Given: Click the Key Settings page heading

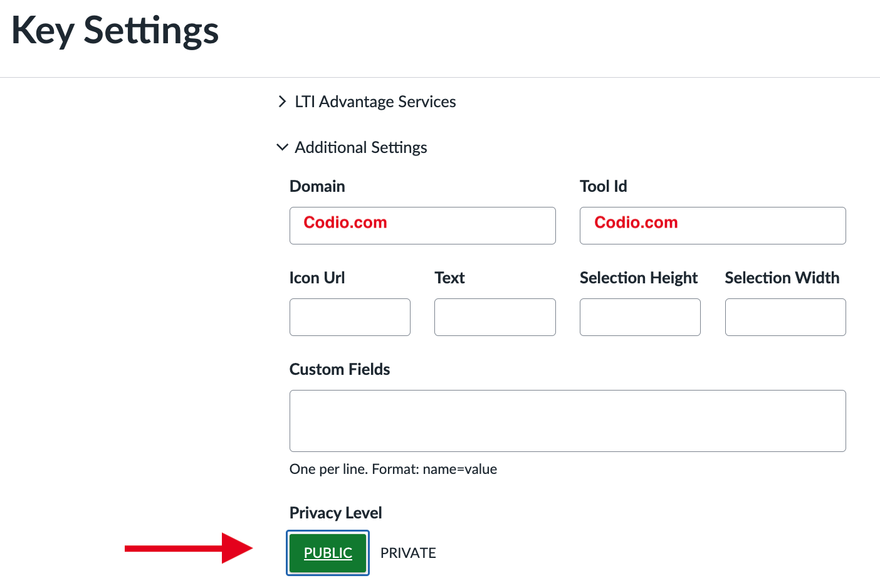Looking at the screenshot, I should pos(115,31).
